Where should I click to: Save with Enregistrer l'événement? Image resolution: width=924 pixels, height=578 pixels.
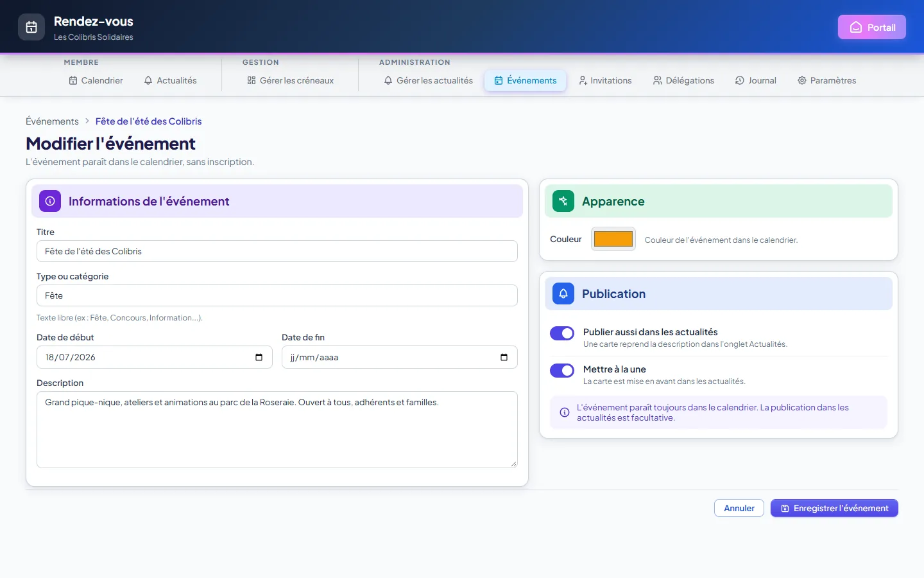click(x=834, y=508)
